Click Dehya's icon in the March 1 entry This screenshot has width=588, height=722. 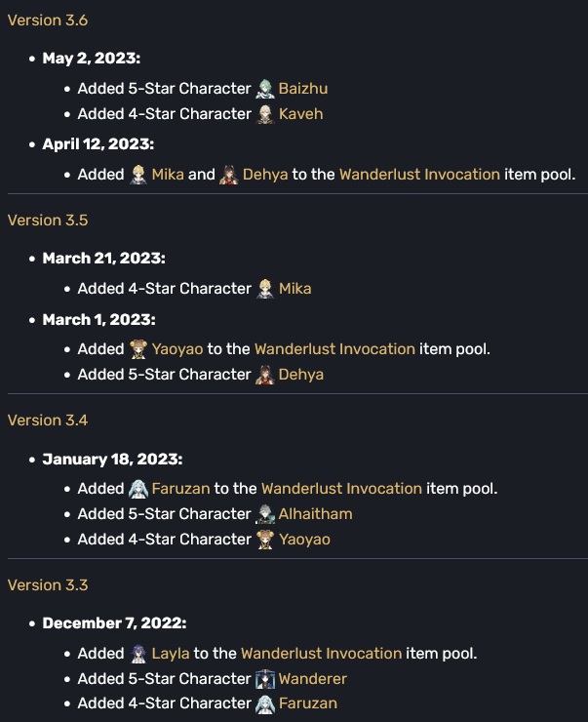point(265,375)
